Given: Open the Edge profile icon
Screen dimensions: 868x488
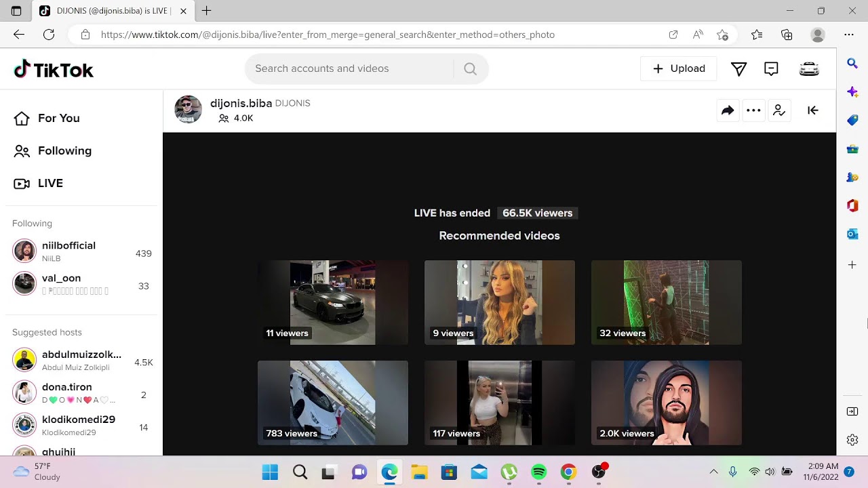Looking at the screenshot, I should [x=818, y=35].
